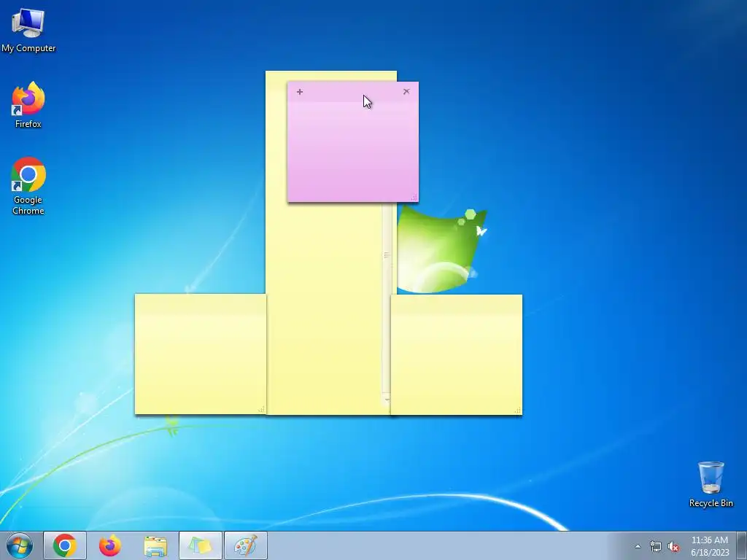
Task: Click the resize grip of the bottom-right yellow note
Action: (x=517, y=410)
